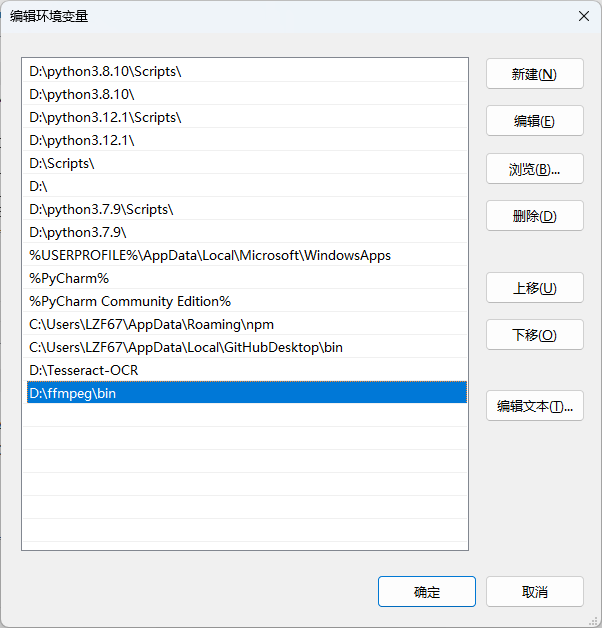Select the D:\ root path entry
This screenshot has width=602, height=628.
pyautogui.click(x=245, y=186)
